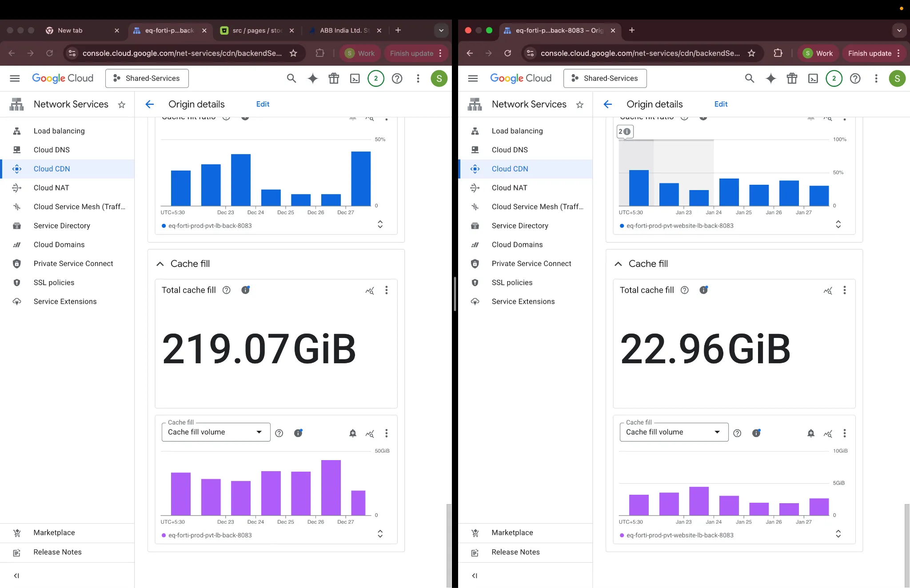The height and width of the screenshot is (588, 910).
Task: Open navigation menu in left window
Action: [x=15, y=78]
